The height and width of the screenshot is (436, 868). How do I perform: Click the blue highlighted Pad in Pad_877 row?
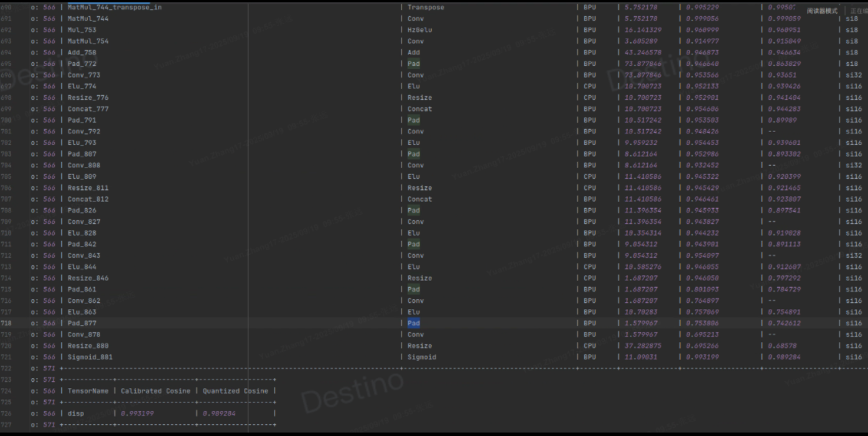[414, 323]
